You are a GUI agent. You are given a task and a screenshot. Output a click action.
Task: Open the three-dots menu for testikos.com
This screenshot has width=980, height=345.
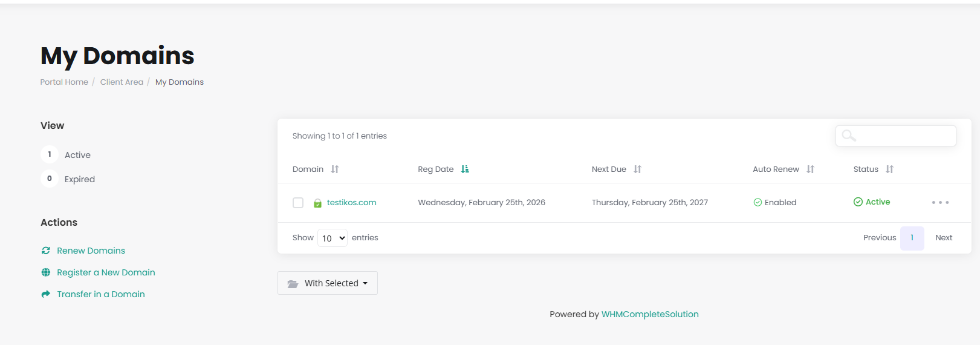[x=939, y=203]
